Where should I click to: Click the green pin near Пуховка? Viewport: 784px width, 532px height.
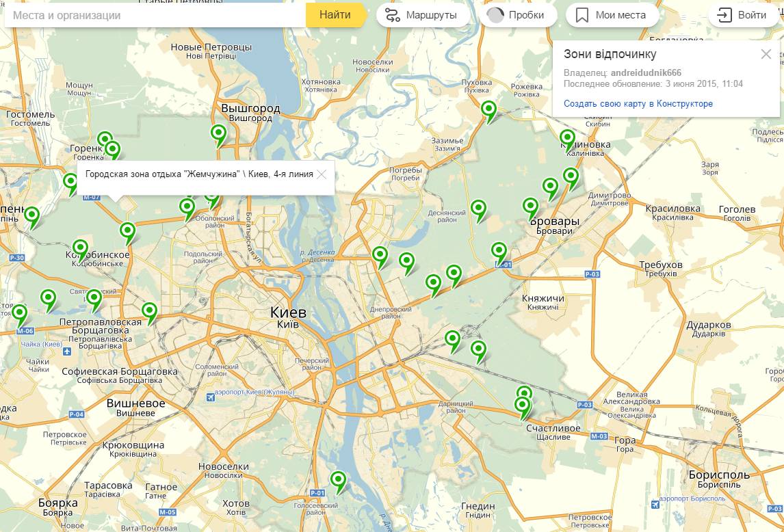(x=488, y=109)
